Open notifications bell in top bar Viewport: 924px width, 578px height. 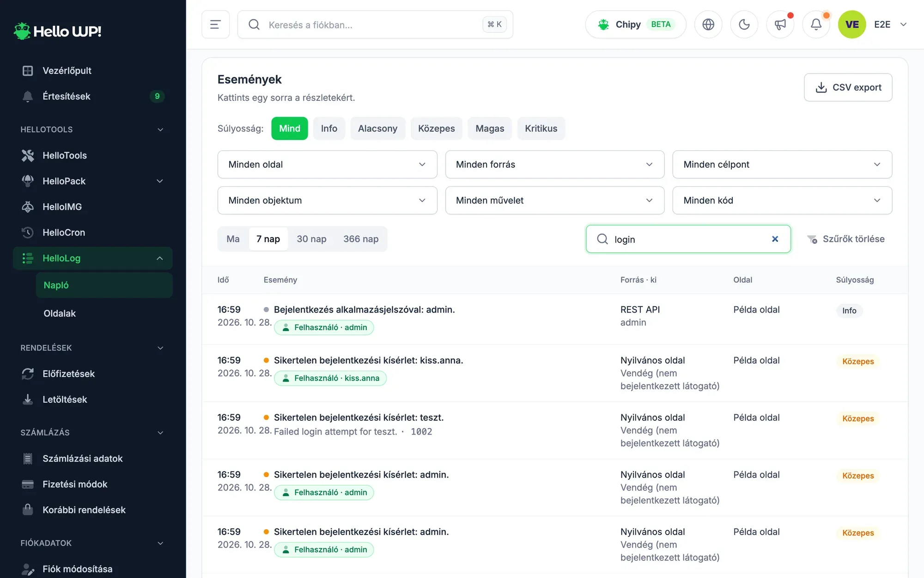[x=816, y=25]
